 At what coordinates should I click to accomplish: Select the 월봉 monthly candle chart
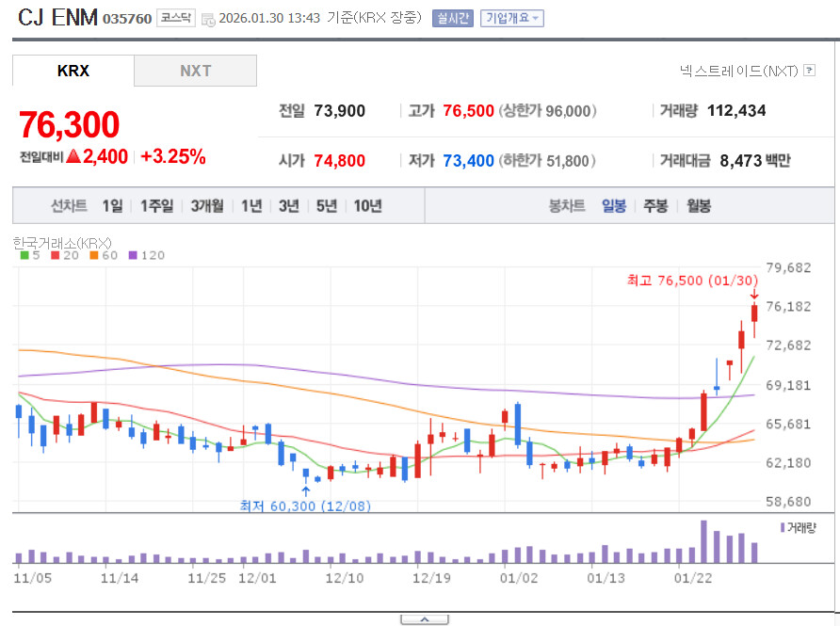click(x=699, y=205)
